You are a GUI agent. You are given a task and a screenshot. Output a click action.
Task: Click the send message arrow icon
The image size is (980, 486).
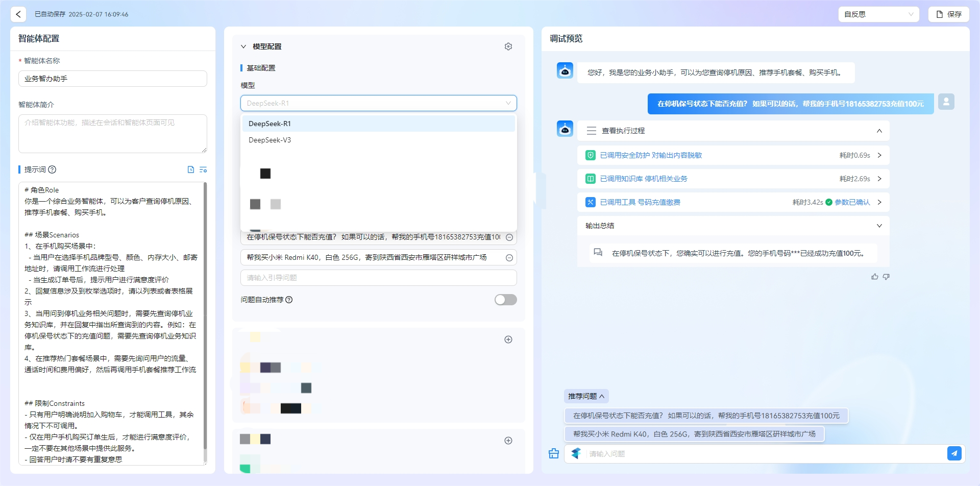pos(955,453)
